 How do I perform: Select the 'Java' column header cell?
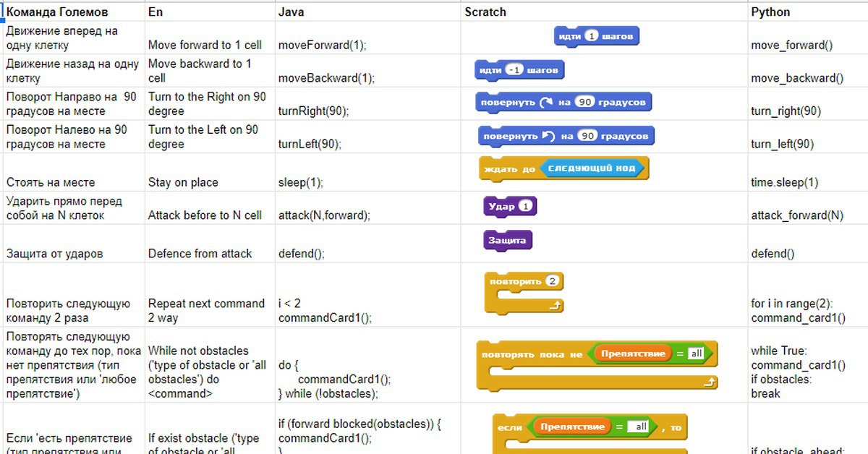point(367,12)
